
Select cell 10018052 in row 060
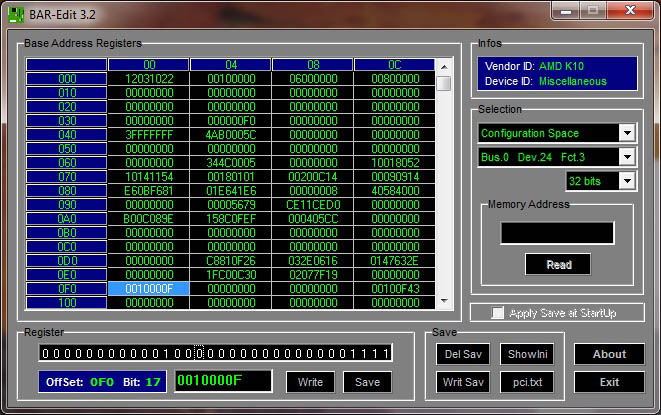click(x=395, y=163)
